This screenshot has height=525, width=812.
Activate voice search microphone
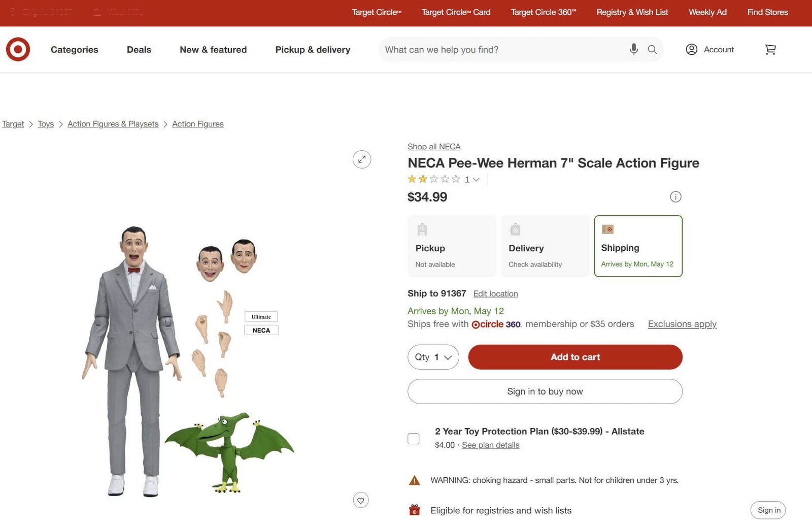pyautogui.click(x=633, y=50)
